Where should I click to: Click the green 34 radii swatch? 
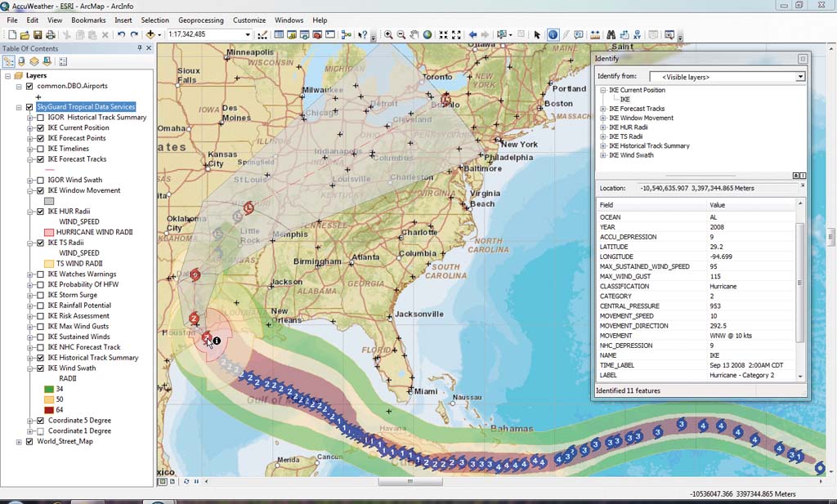point(49,389)
